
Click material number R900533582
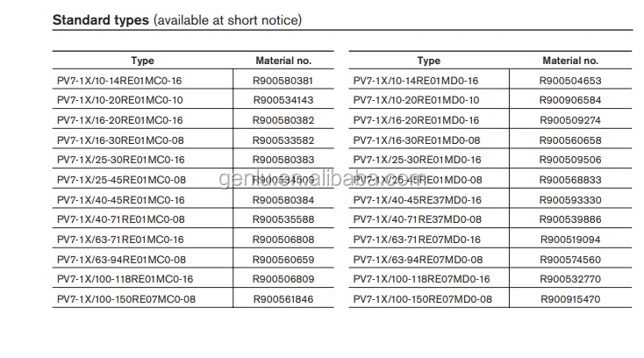pyautogui.click(x=283, y=140)
